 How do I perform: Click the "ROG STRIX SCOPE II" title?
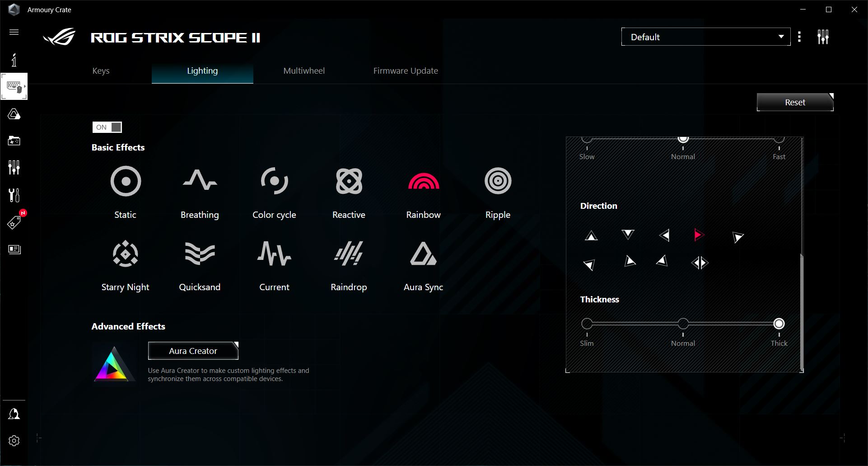pyautogui.click(x=176, y=38)
